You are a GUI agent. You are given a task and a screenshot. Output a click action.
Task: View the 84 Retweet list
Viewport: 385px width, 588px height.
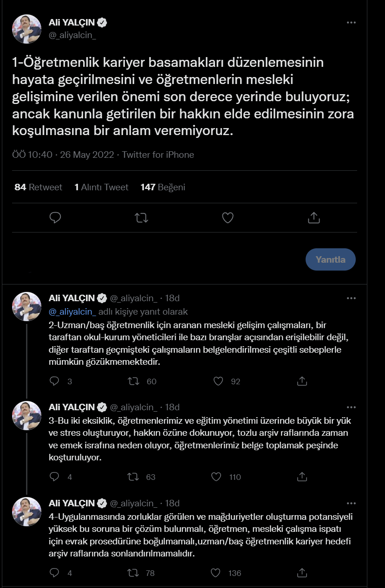[x=39, y=187]
